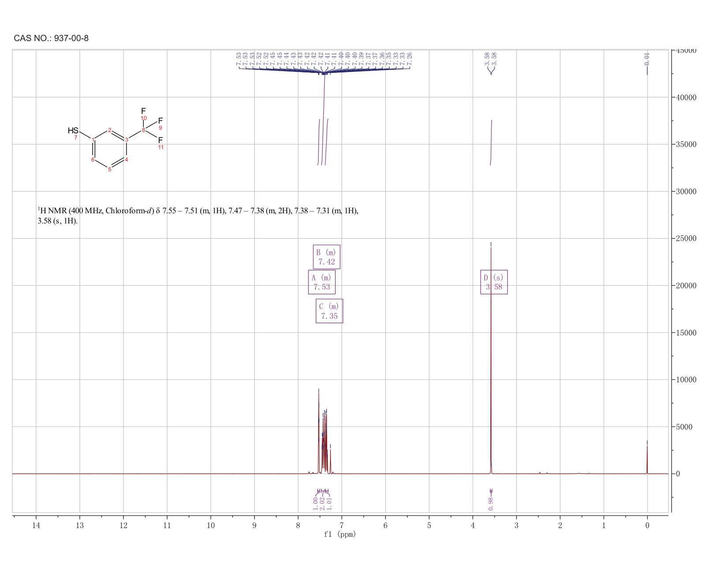Click the f1 (ppm) axis title
This screenshot has width=728, height=563.
tap(340, 534)
